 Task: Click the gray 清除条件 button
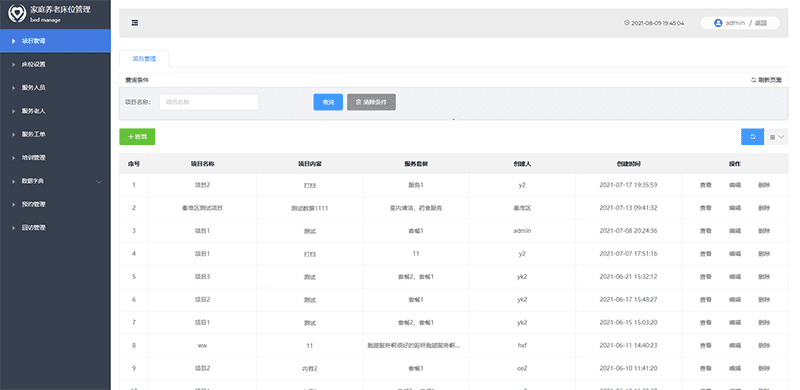pos(371,102)
